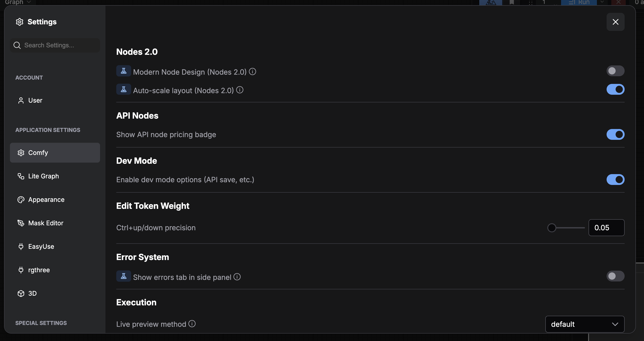This screenshot has height=341, width=644.
Task: Click the flask icon beside Auto-scale layout
Action: [123, 89]
